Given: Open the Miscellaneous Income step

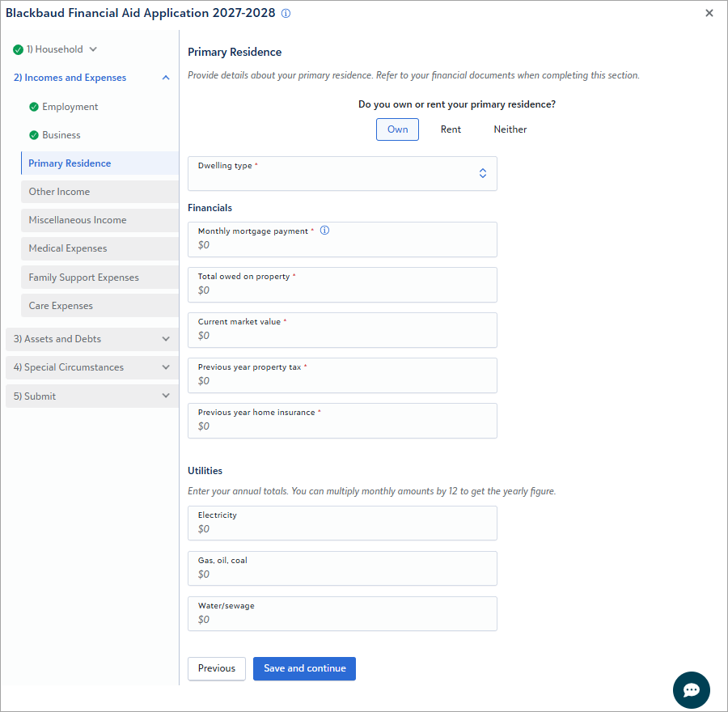Looking at the screenshot, I should [99, 220].
